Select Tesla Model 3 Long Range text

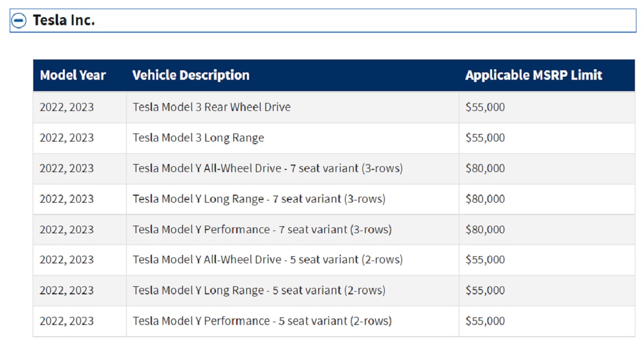point(198,138)
